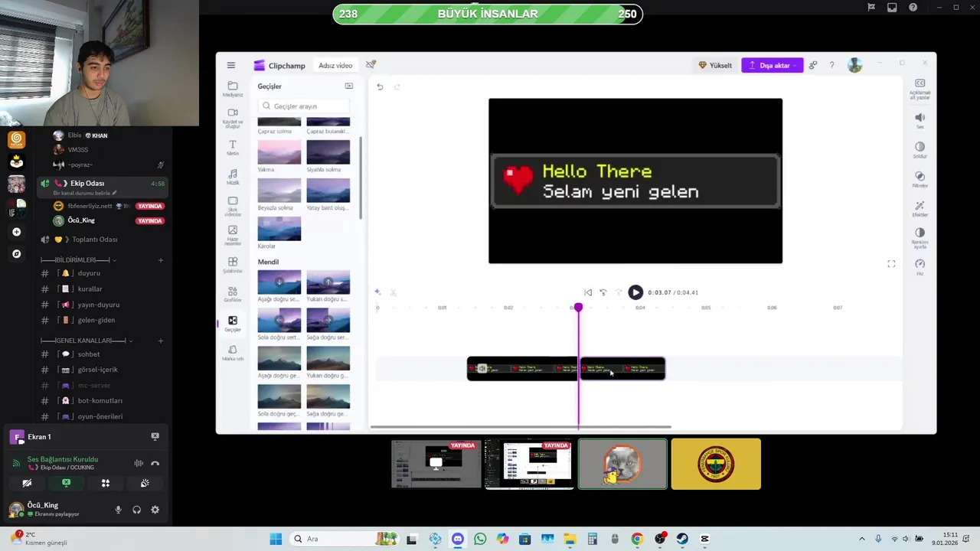Open Grafikler graphics panel

[x=233, y=294]
